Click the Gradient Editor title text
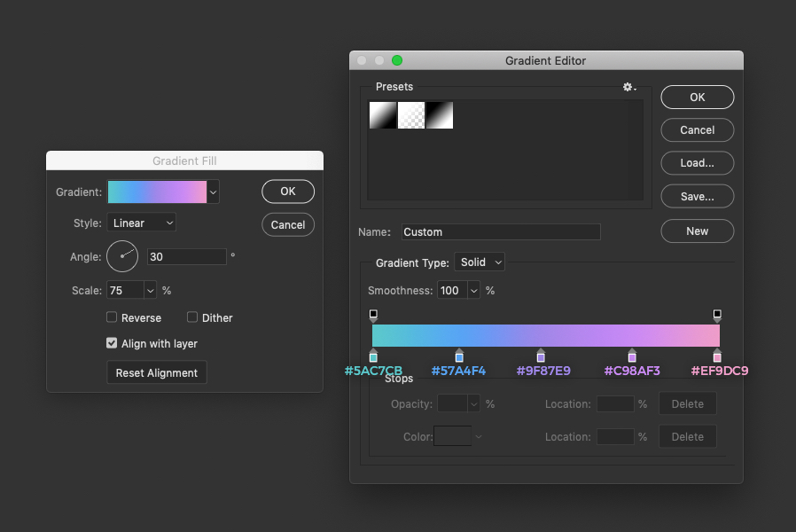796x532 pixels. pyautogui.click(x=546, y=60)
